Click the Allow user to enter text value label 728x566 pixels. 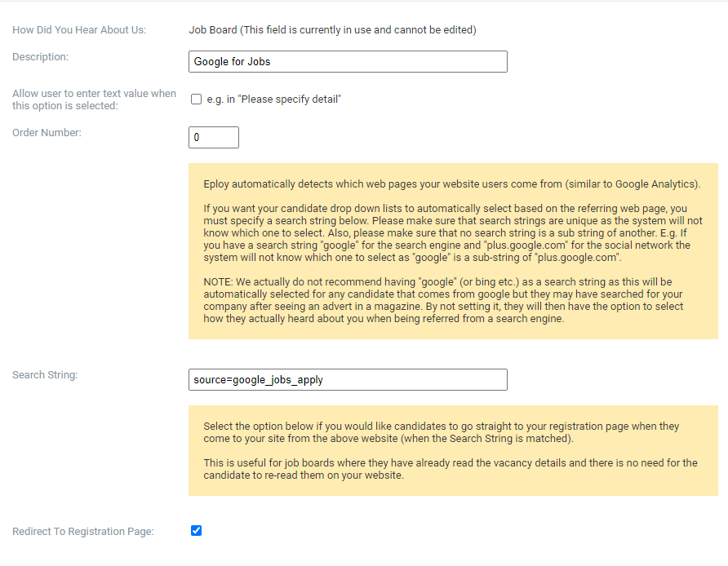pyautogui.click(x=94, y=99)
